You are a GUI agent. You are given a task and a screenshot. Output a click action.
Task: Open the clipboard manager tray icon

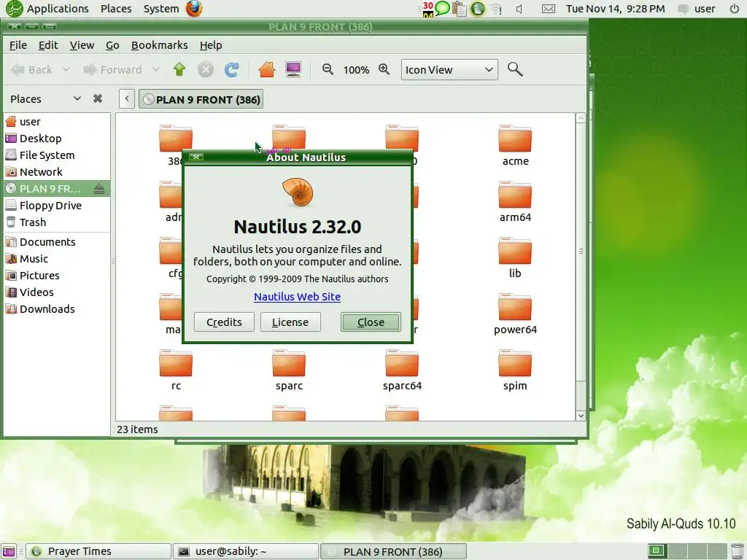[x=460, y=9]
